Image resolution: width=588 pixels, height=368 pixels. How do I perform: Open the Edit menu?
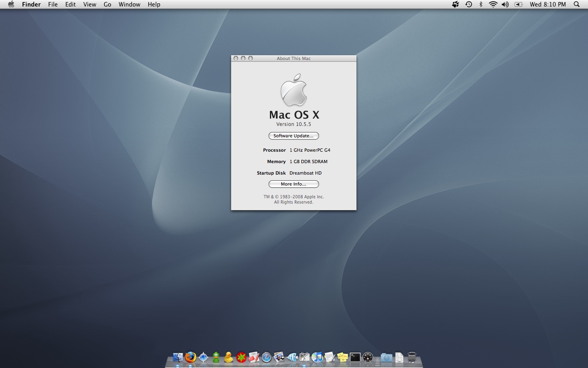(71, 4)
